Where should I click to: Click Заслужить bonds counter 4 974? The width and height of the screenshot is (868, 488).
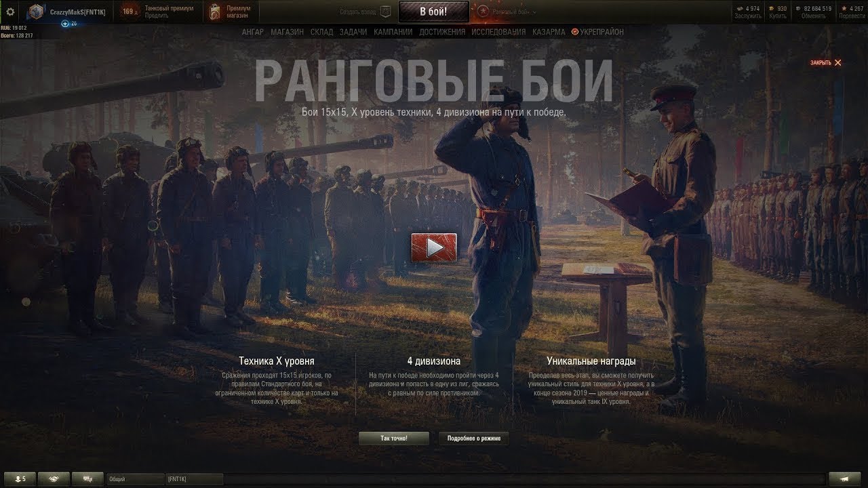747,12
